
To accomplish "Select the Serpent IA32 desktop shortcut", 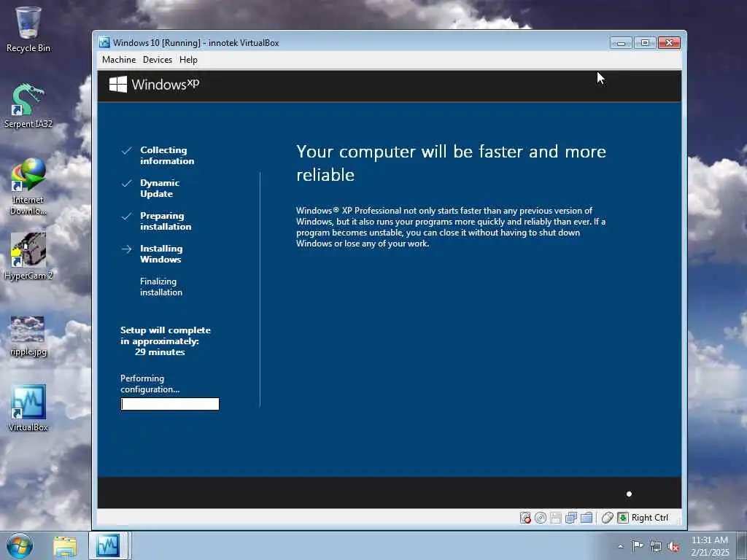I will [28, 106].
